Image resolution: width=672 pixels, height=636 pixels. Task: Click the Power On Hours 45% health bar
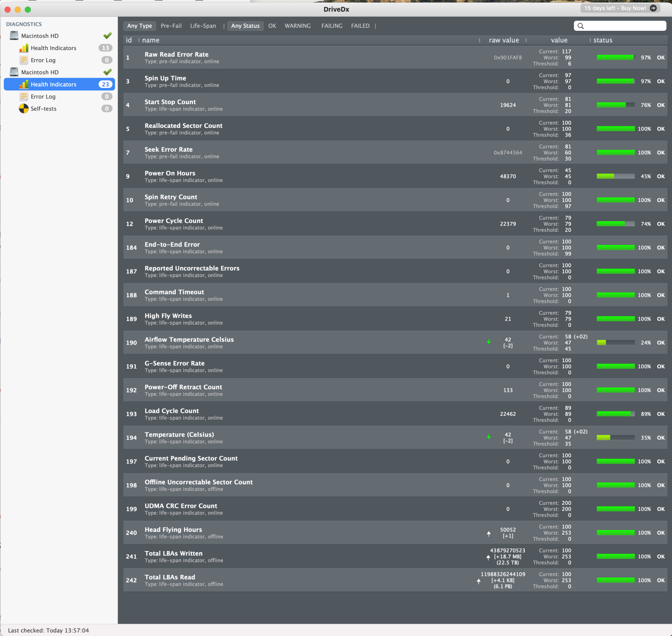[615, 176]
